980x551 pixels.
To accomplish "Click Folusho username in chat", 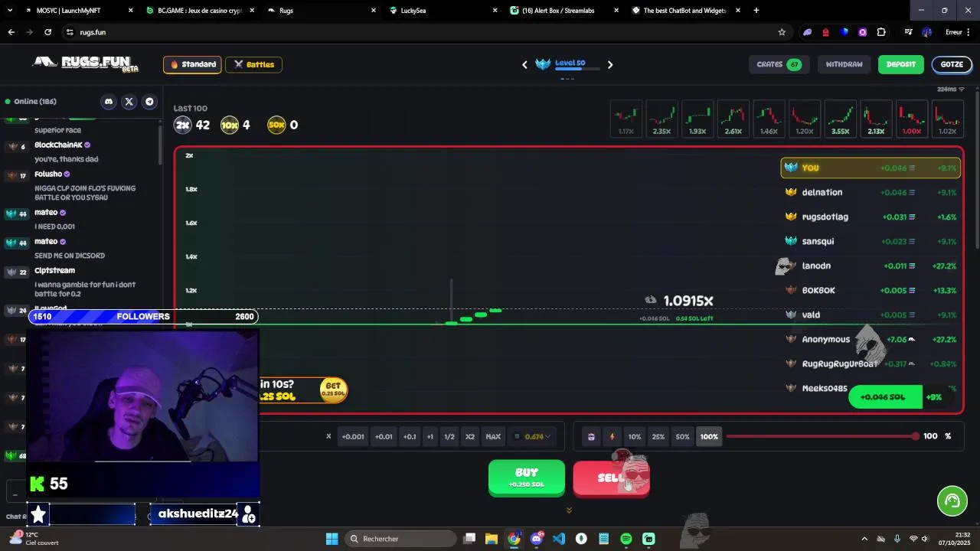I will pyautogui.click(x=48, y=174).
